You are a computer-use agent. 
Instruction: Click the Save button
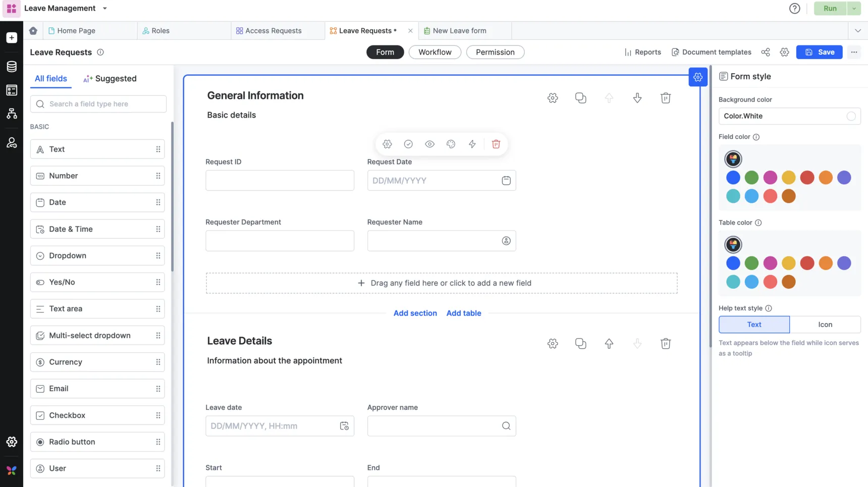(820, 52)
